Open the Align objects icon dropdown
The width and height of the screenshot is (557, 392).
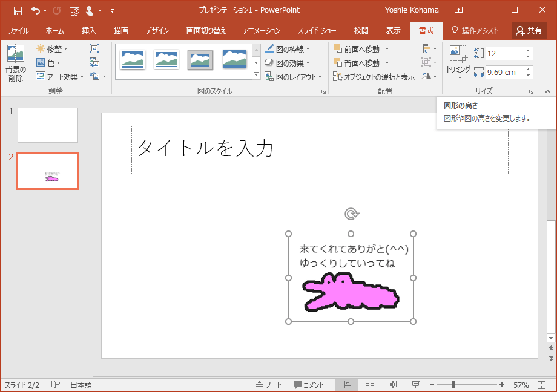[429, 48]
